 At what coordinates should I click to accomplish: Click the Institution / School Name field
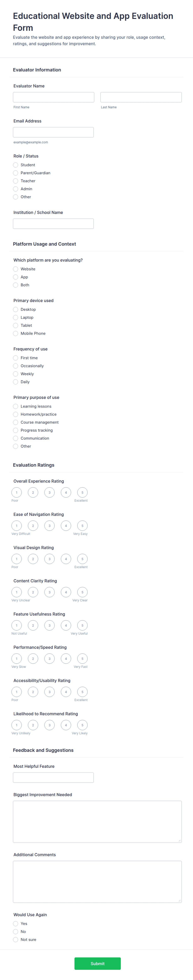click(x=53, y=224)
